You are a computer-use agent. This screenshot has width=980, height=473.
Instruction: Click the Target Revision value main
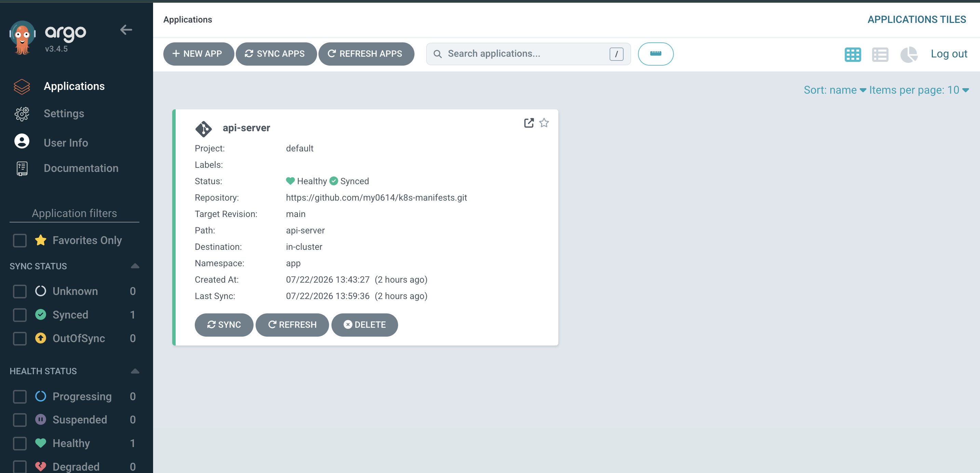tap(296, 214)
